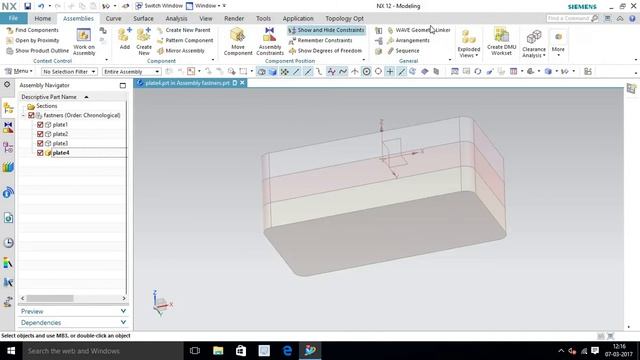This screenshot has width=640, height=360.
Task: Click the Windows search box
Action: click(x=103, y=351)
